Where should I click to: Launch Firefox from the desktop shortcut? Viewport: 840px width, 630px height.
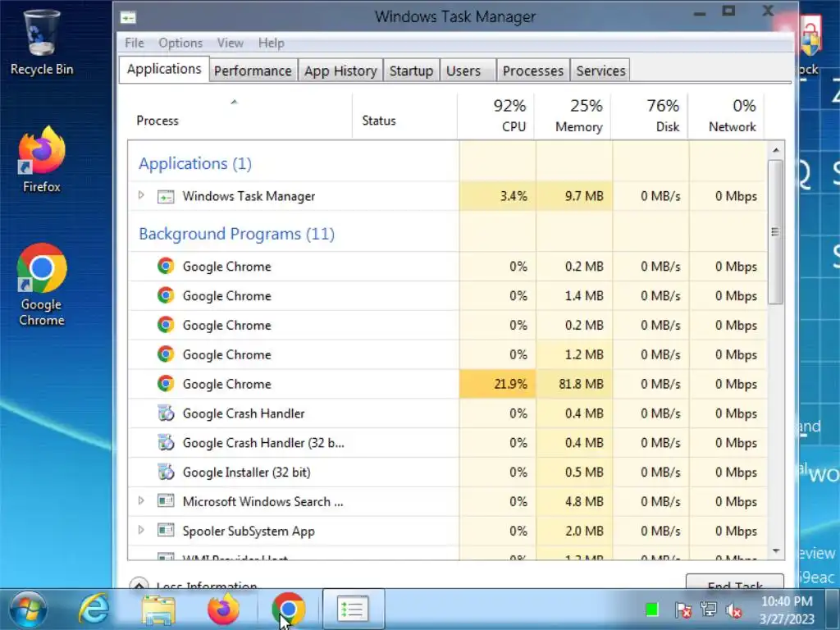41,159
